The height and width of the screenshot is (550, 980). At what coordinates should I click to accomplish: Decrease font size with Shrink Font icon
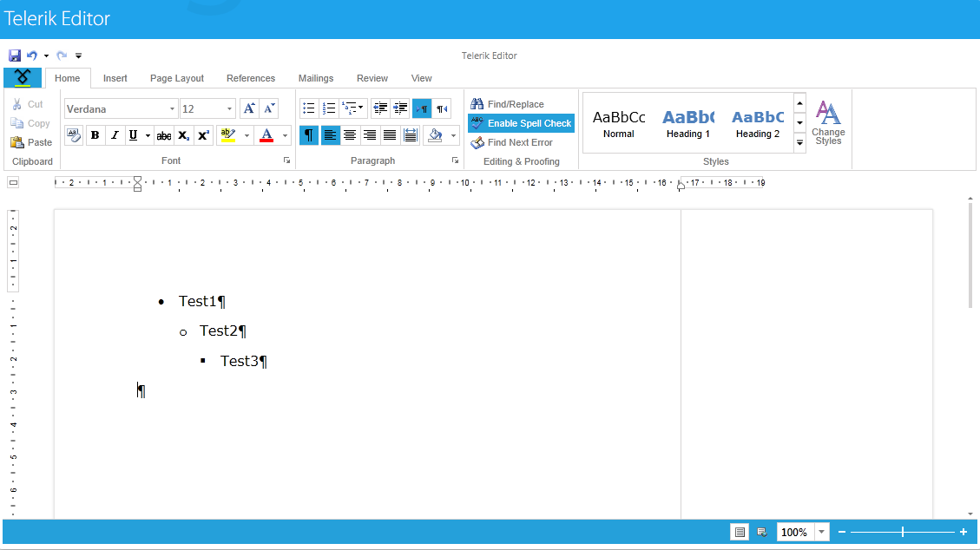pos(269,108)
